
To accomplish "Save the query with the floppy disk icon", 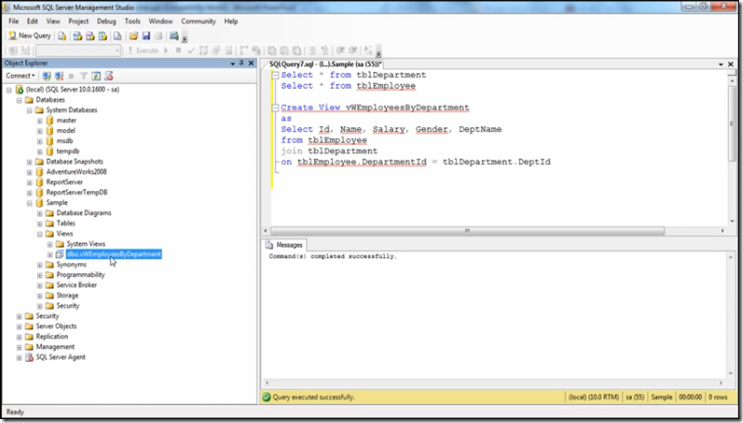I will coord(146,36).
